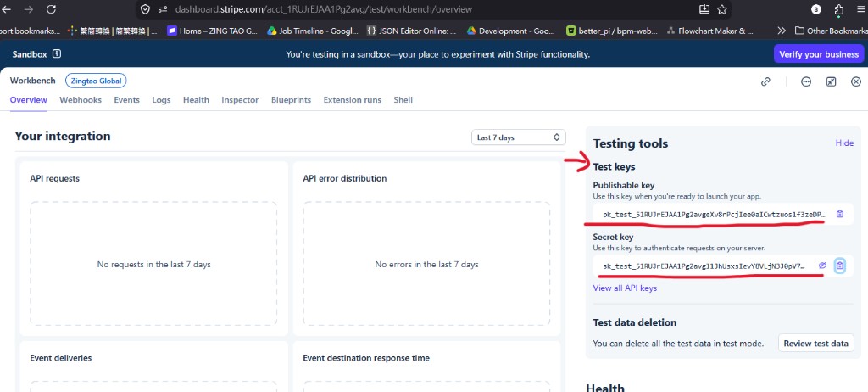868x392 pixels.
Task: Switch to the Blueprints tab
Action: (292, 100)
